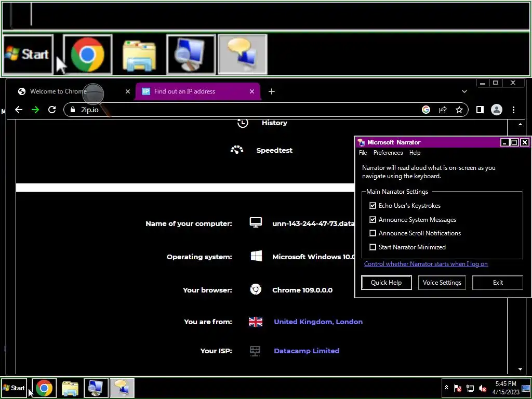This screenshot has height=399, width=532.
Task: Go back in Chrome
Action: click(x=19, y=110)
